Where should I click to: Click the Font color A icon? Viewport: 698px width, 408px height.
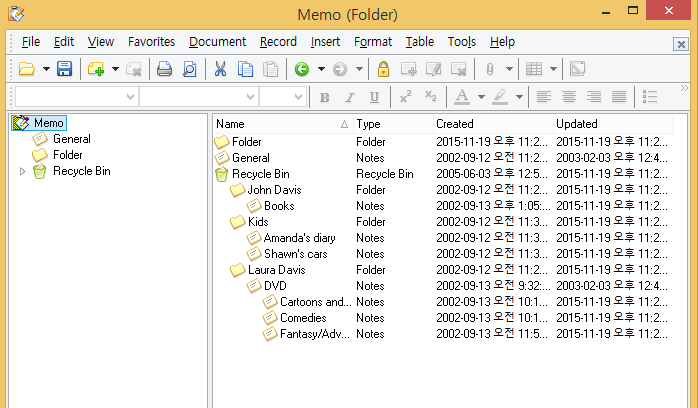[462, 97]
